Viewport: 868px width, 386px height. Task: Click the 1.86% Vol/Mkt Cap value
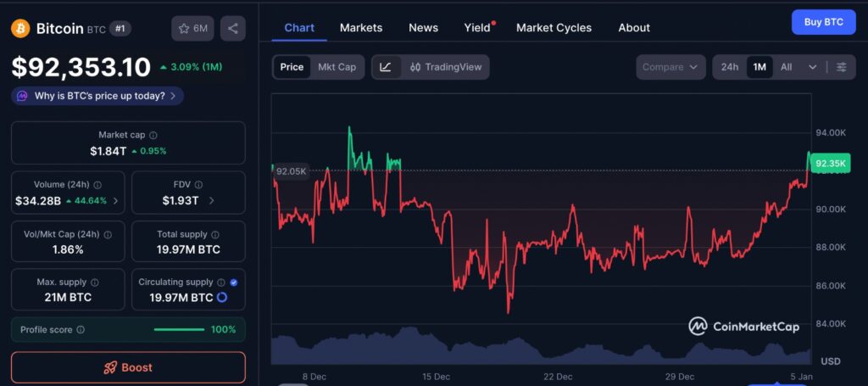pos(68,249)
